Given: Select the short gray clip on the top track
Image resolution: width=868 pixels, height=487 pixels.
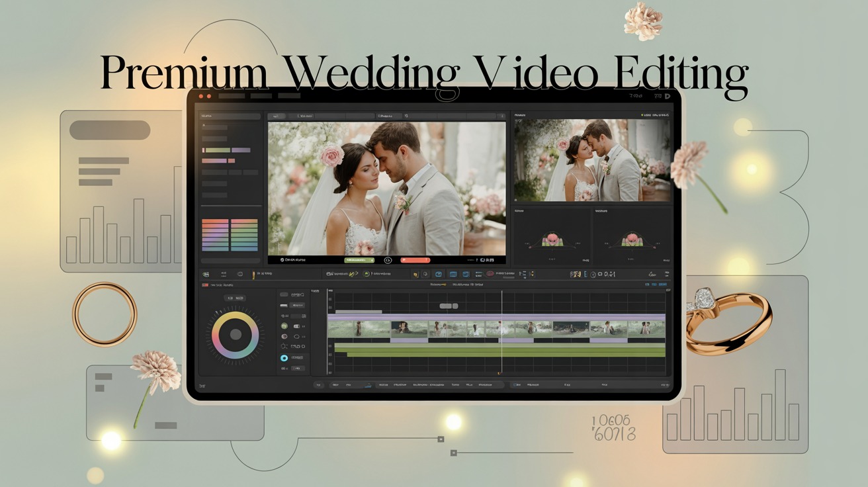Looking at the screenshot, I should (359, 311).
